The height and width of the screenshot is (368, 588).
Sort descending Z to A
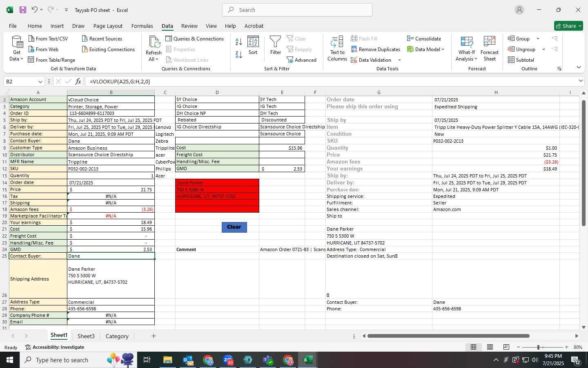point(239,54)
